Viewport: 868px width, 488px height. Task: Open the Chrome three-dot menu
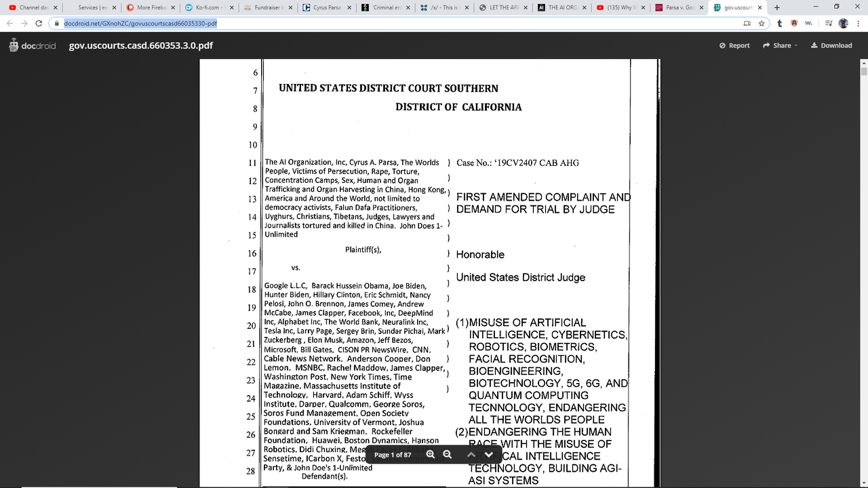(x=858, y=23)
